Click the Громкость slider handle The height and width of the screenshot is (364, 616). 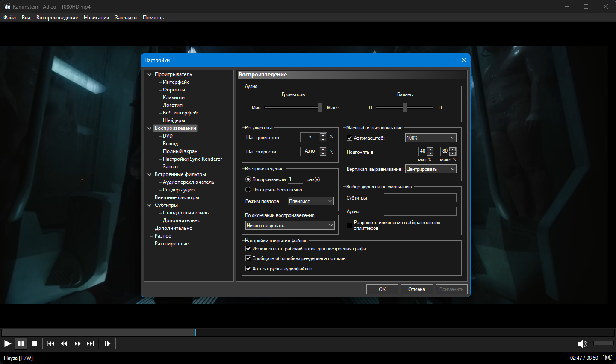[320, 108]
